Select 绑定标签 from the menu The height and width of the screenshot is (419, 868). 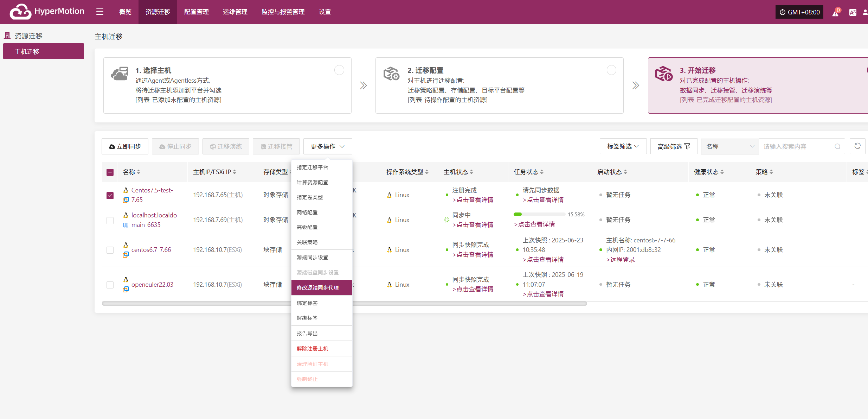click(322, 303)
